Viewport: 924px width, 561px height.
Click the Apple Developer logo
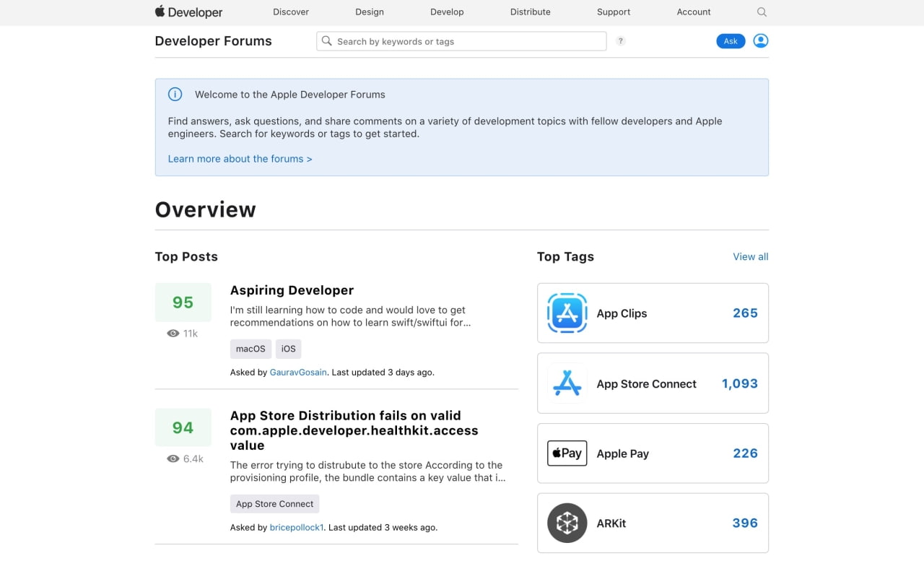pyautogui.click(x=188, y=12)
